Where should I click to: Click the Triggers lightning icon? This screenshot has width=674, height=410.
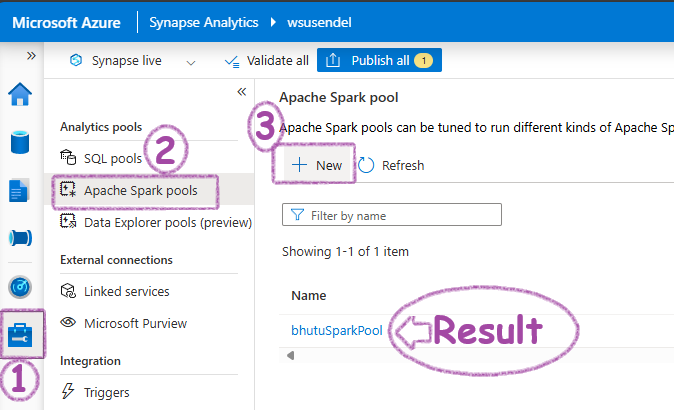point(67,391)
